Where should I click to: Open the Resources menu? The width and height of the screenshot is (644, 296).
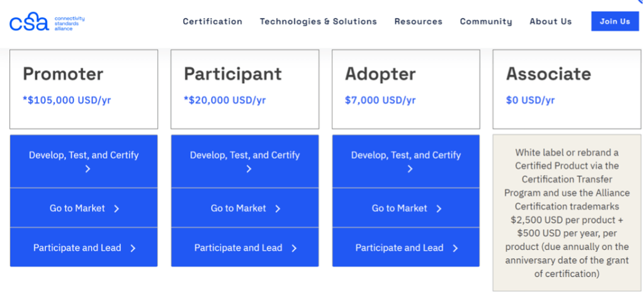418,21
